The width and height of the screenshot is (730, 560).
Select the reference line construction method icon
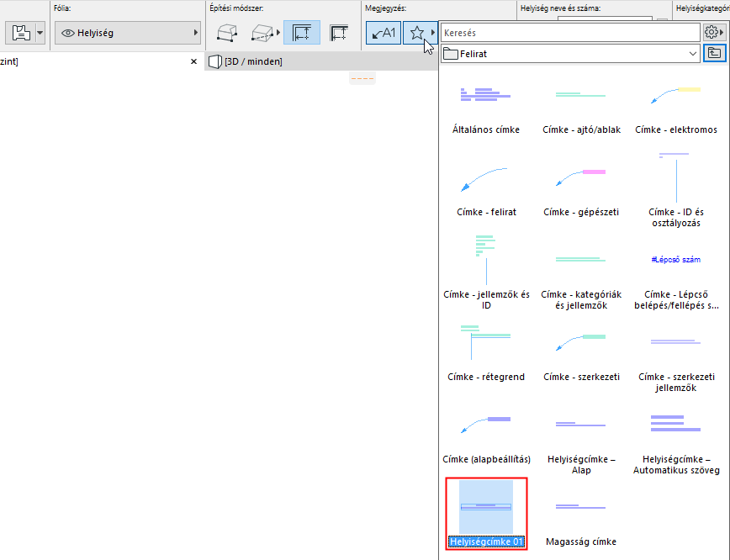[x=339, y=33]
